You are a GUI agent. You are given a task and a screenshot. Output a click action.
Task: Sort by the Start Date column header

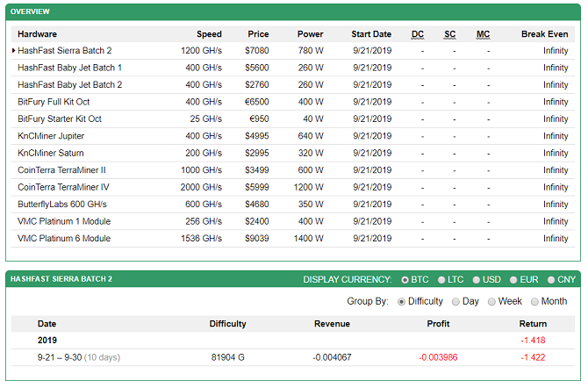pyautogui.click(x=371, y=34)
